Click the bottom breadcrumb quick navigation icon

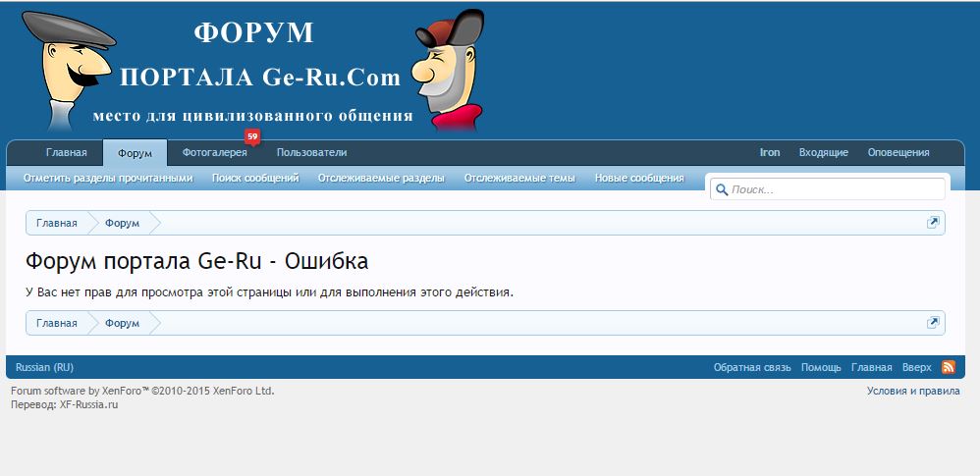click(933, 322)
